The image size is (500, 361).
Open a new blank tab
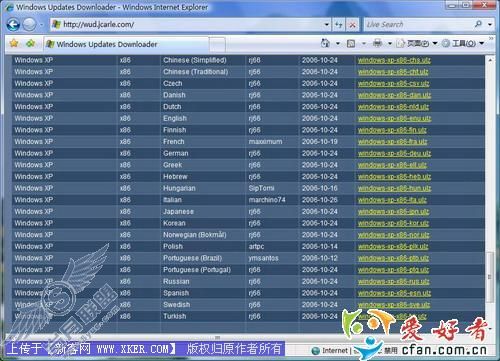217,45
